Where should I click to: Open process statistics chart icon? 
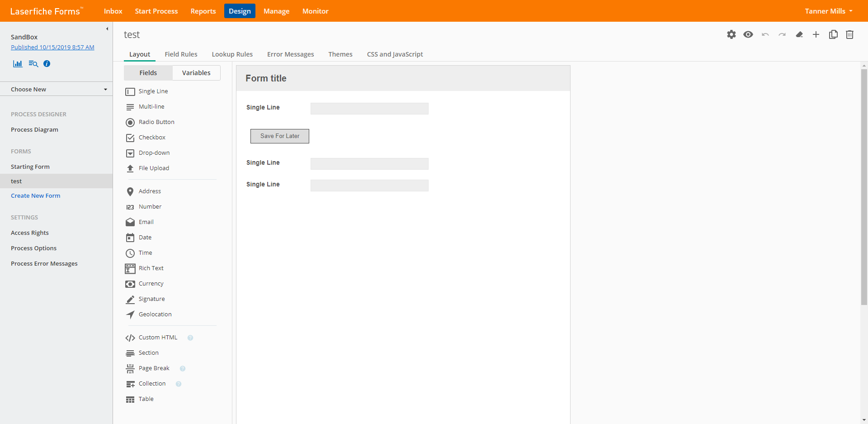point(18,64)
